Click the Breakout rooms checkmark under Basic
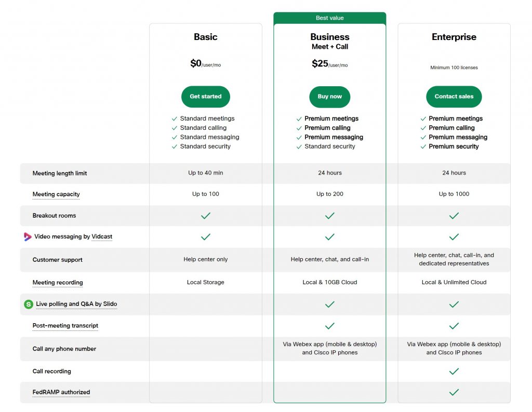The height and width of the screenshot is (412, 532). tap(205, 216)
